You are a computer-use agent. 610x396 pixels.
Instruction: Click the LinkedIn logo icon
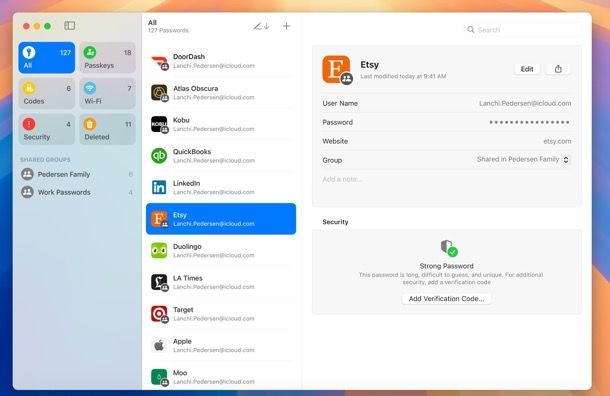[159, 187]
